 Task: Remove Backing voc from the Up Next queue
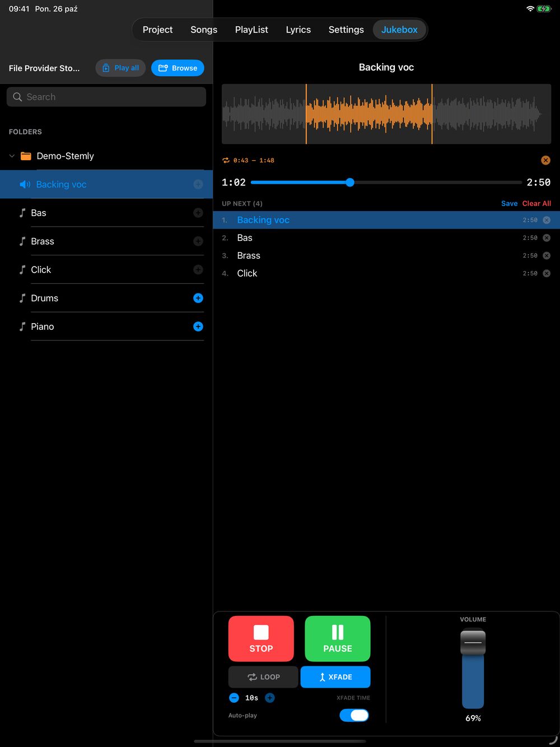[547, 220]
